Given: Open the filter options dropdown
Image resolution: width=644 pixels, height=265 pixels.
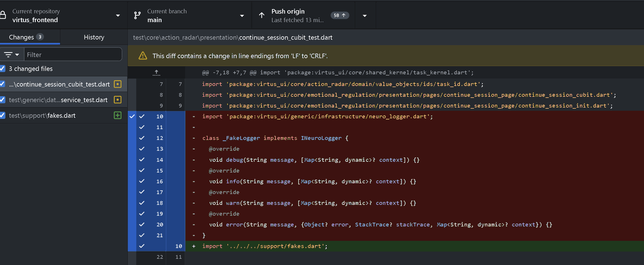Looking at the screenshot, I should pyautogui.click(x=11, y=55).
